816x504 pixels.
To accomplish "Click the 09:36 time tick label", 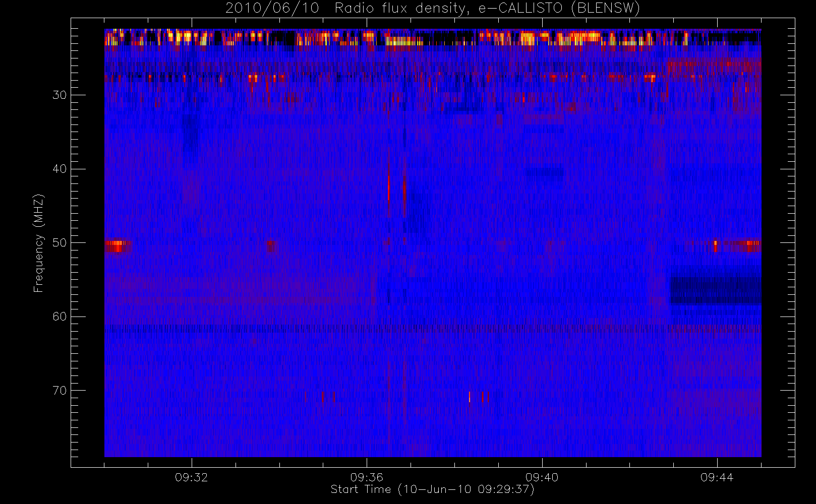I will tap(367, 477).
